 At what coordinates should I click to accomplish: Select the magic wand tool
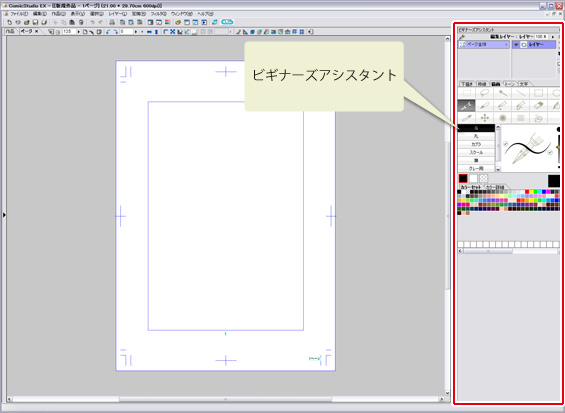click(x=503, y=93)
